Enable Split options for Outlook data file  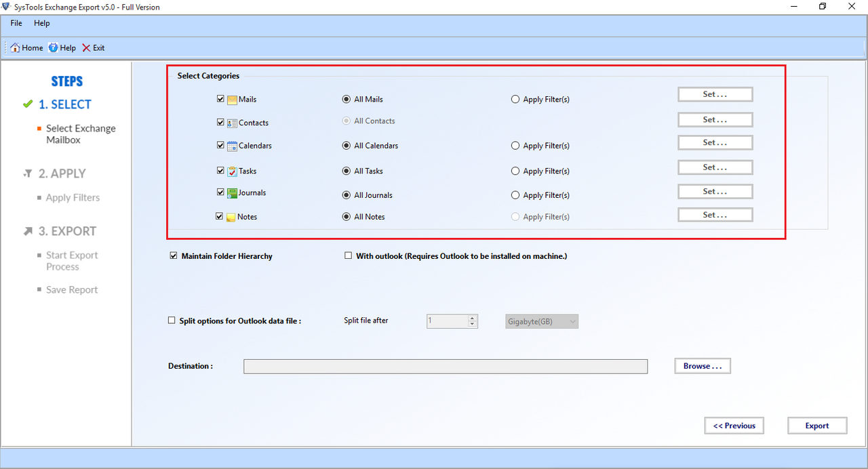coord(172,321)
